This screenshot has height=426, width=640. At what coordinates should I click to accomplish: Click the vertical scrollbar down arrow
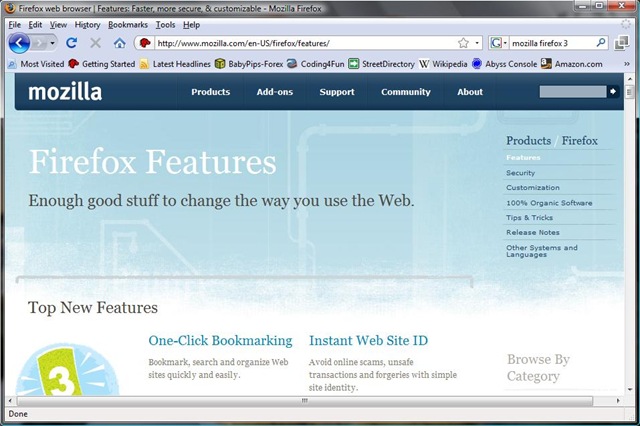(629, 390)
